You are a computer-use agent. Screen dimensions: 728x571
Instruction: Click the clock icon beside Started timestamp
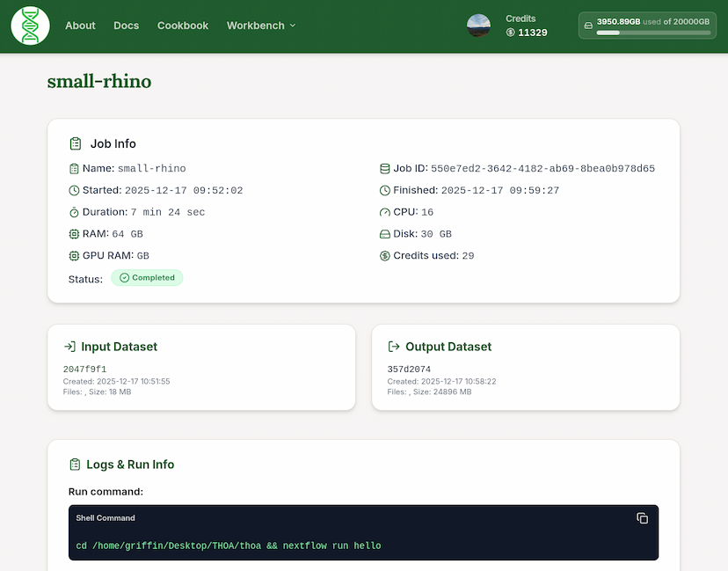pyautogui.click(x=74, y=190)
